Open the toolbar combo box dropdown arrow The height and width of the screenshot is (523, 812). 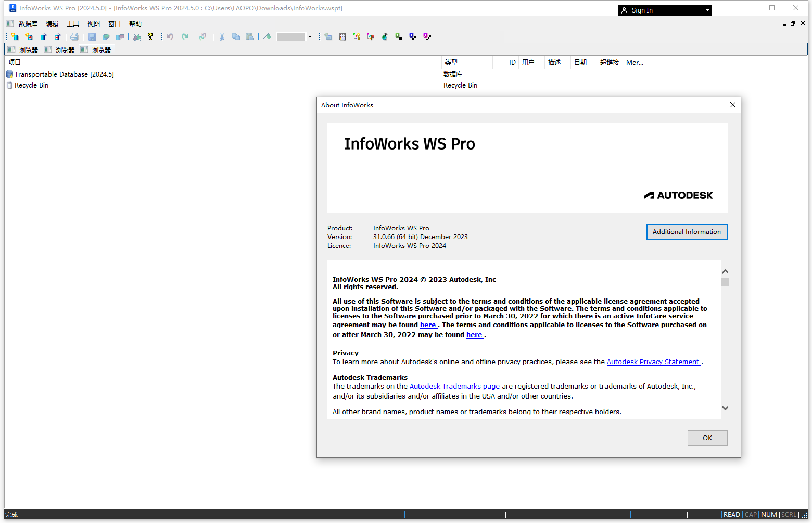[310, 36]
